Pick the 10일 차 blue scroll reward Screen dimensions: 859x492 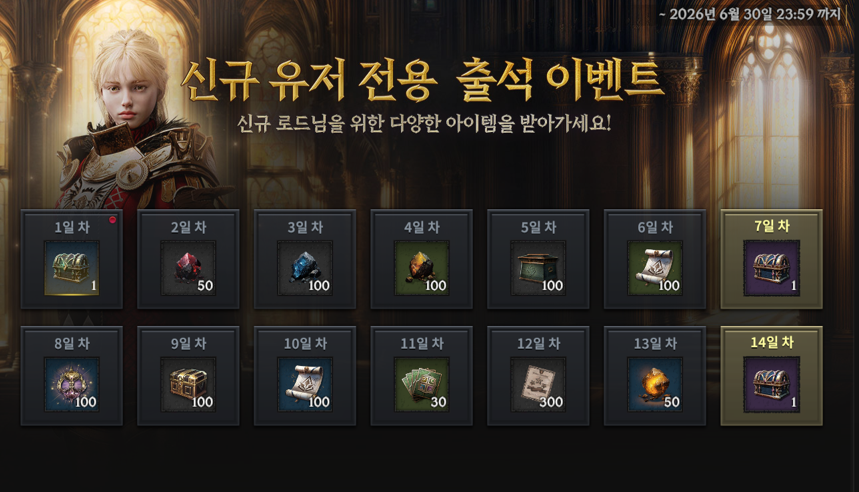305,385
